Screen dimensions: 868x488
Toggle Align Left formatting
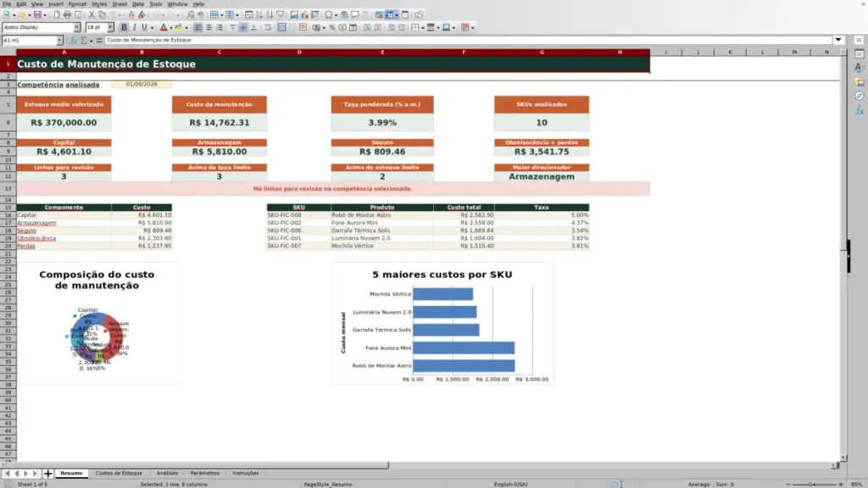198,28
